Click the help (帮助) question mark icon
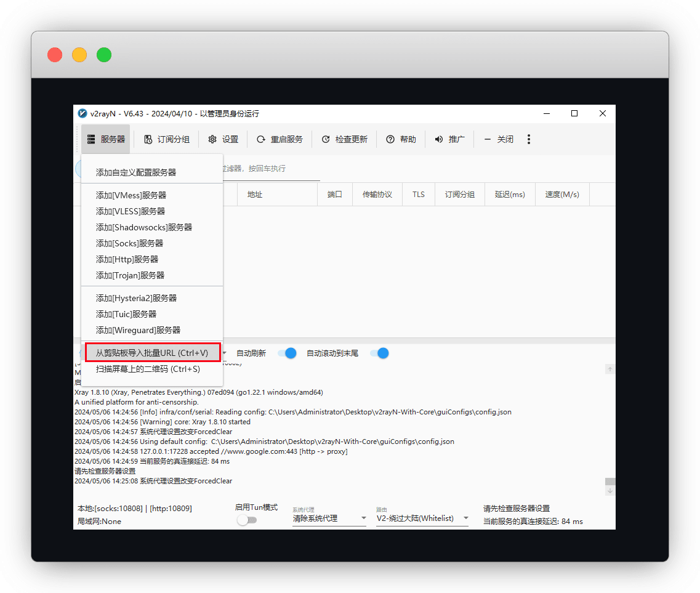Screen dimensions: 700x593 tap(390, 139)
